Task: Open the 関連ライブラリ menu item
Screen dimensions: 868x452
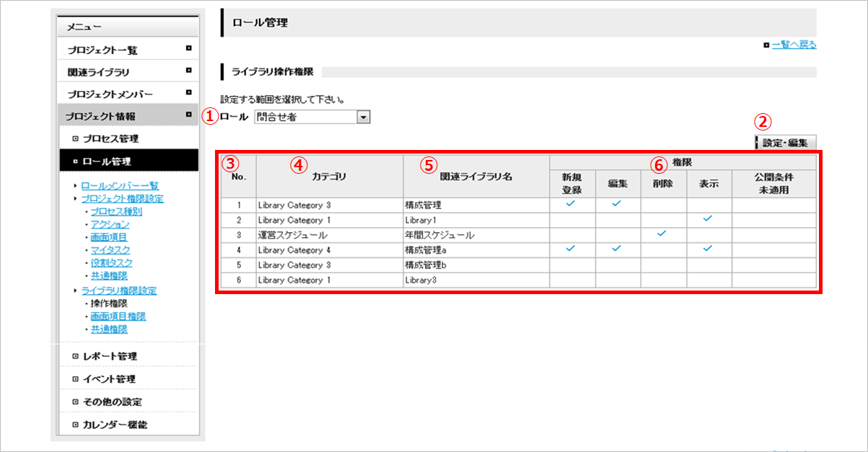Action: point(128,72)
